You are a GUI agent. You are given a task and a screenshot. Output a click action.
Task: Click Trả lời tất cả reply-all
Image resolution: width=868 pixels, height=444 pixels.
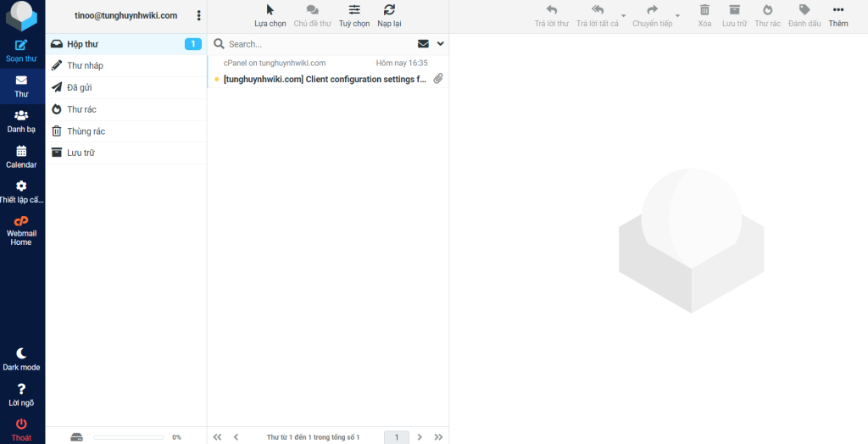coord(598,15)
